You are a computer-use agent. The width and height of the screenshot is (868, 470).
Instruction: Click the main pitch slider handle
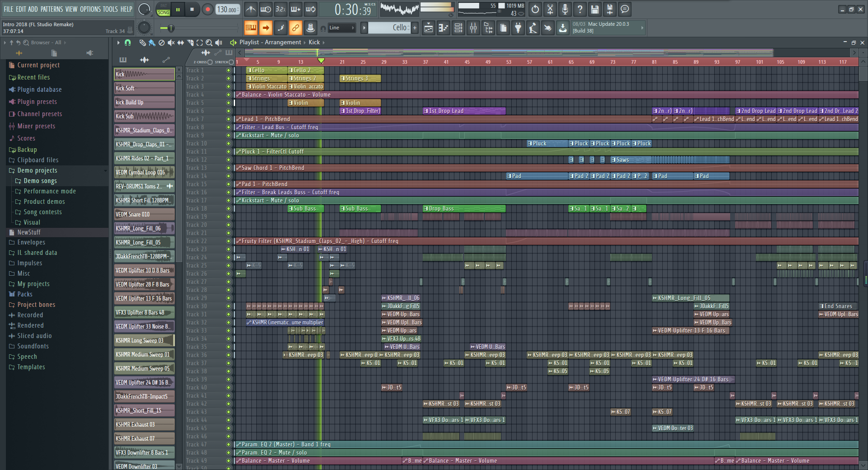(x=170, y=28)
